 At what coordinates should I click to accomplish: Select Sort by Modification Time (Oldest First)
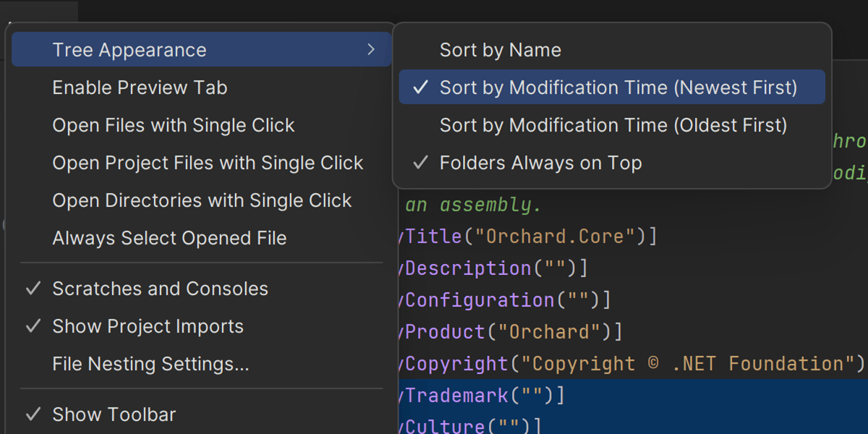[x=613, y=125]
